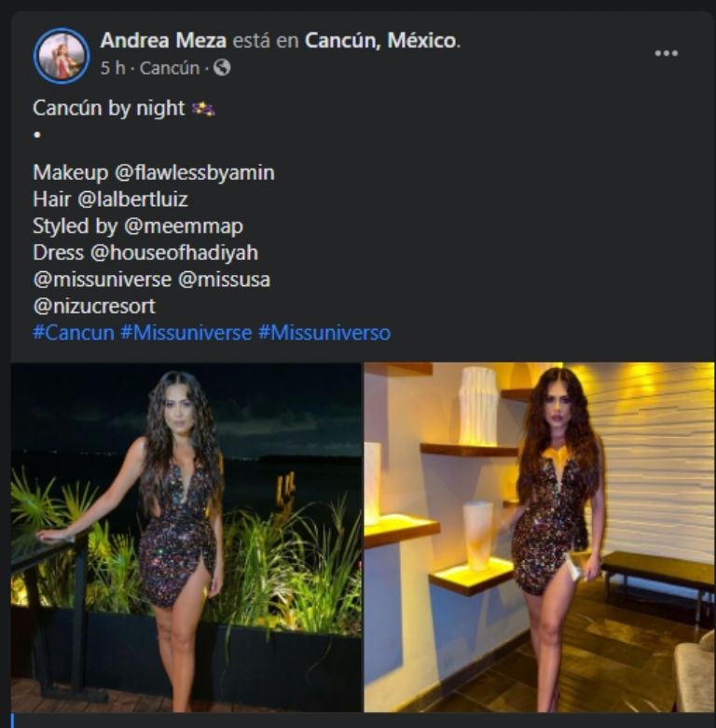Open the #Missuniverso hashtag

[324, 333]
